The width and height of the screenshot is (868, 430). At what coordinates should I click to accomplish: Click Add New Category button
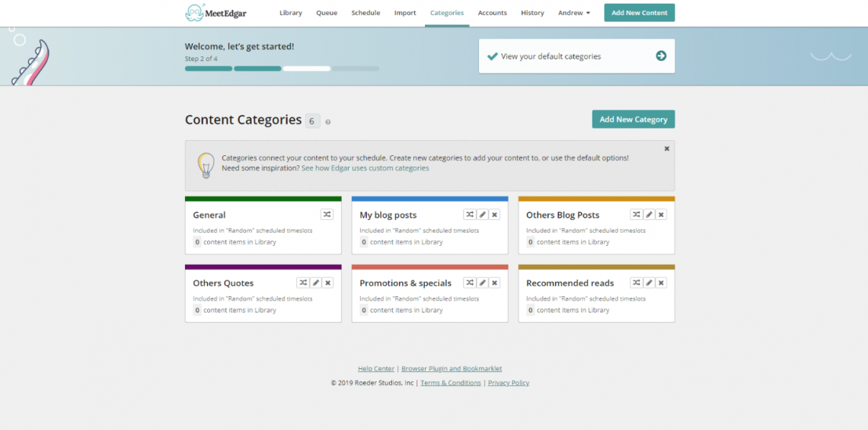(633, 119)
